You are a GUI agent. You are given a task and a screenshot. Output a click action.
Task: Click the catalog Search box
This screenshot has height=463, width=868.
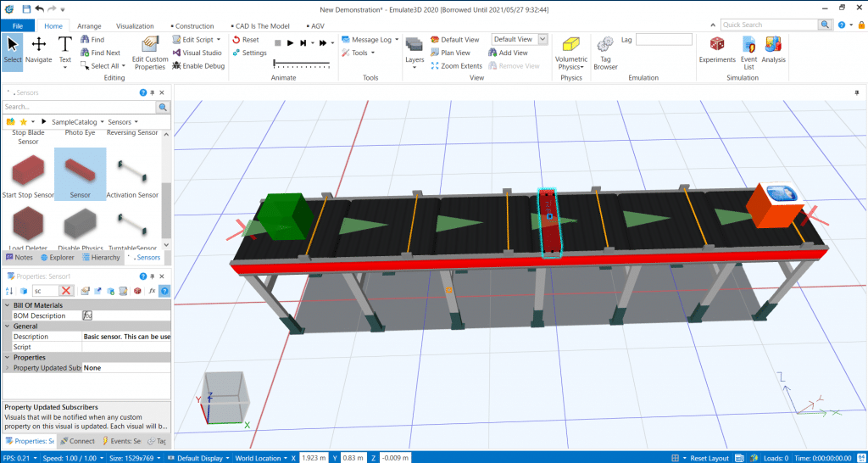coord(80,107)
